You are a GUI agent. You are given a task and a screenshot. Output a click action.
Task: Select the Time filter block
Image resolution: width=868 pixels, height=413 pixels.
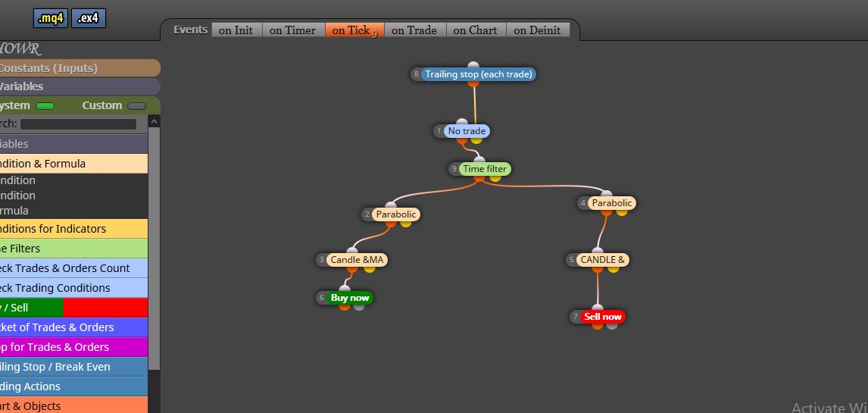(485, 169)
